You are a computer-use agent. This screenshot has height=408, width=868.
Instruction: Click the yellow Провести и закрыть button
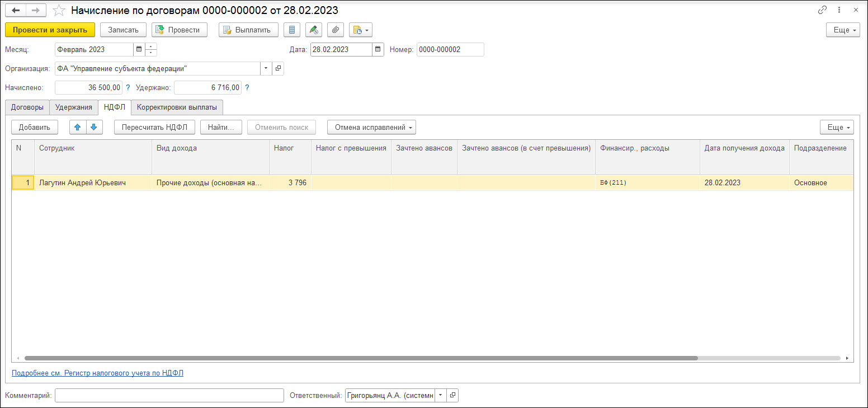tap(50, 30)
